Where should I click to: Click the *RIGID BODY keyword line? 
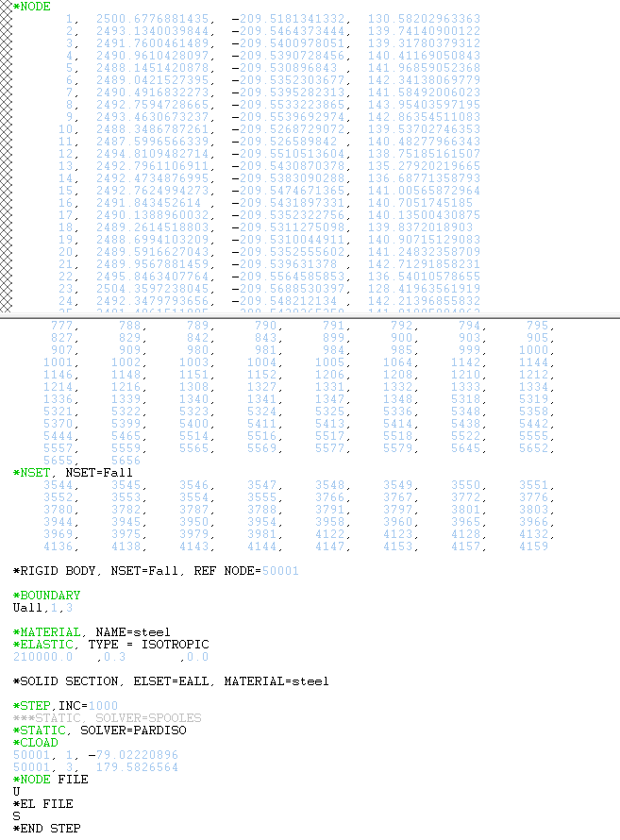pos(156,571)
